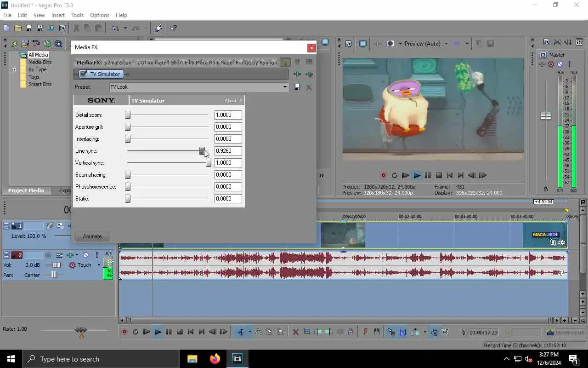Select the Selection Edit tool in the timeline toolbar
Viewport: 588px width, 368px height.
tap(270, 332)
